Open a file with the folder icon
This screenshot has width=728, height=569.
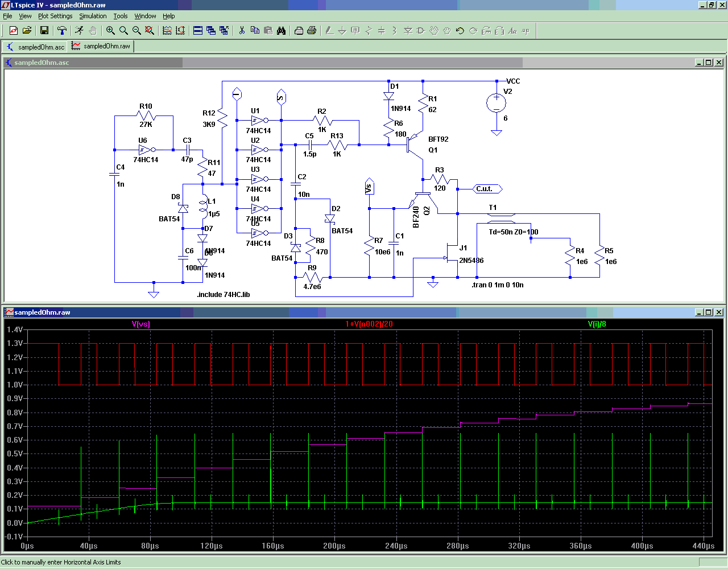click(27, 31)
